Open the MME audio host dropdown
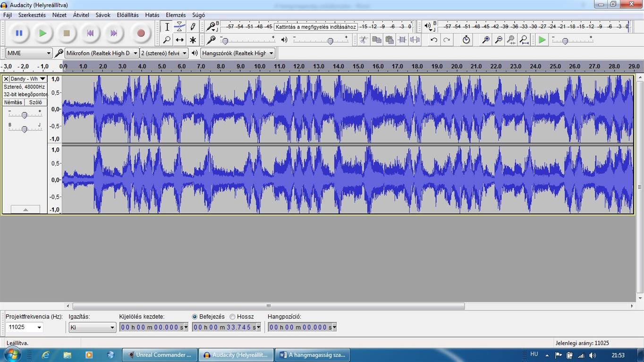Screen dimensions: 644x362 pos(29,53)
